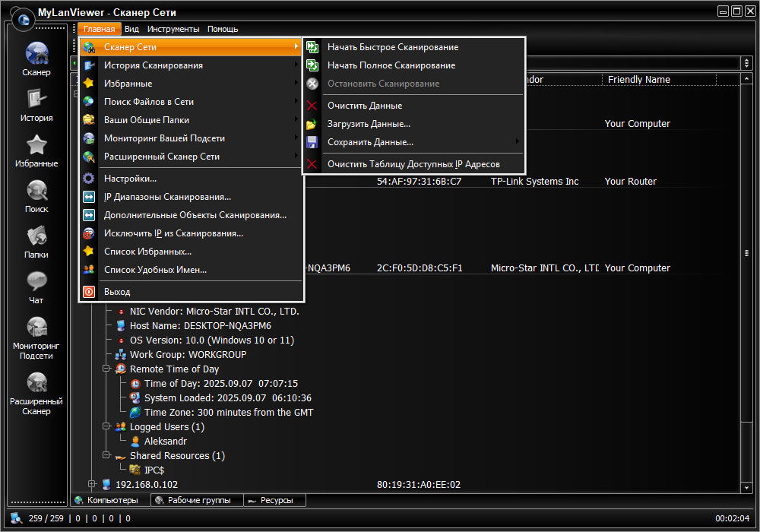Collapse the Shared Resources (1) node
Image resolution: width=760 pixels, height=532 pixels.
click(106, 455)
